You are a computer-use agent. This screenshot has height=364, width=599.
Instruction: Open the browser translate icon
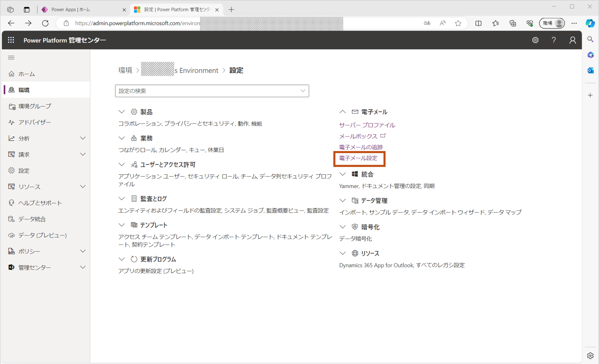click(427, 23)
